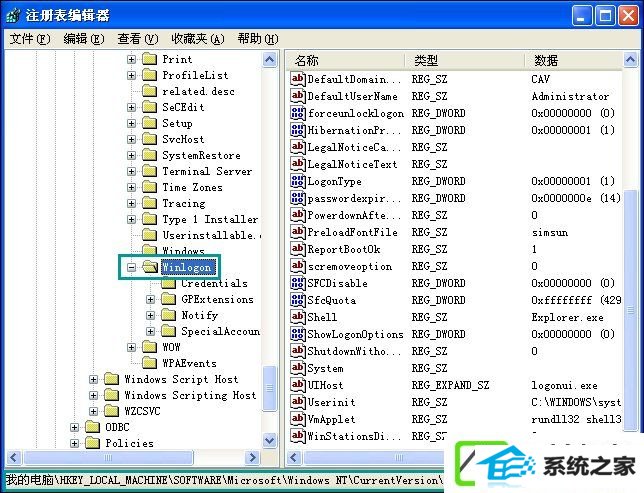Select the Windows Scripting Host key

click(x=190, y=395)
